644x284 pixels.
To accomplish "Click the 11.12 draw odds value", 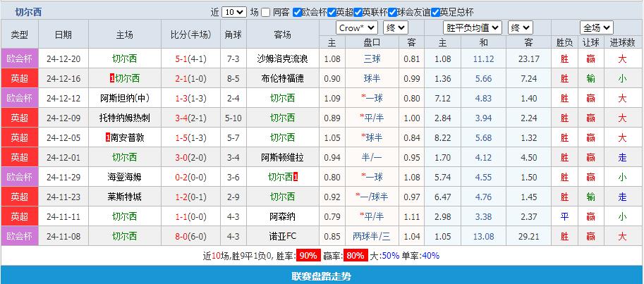I will click(483, 58).
